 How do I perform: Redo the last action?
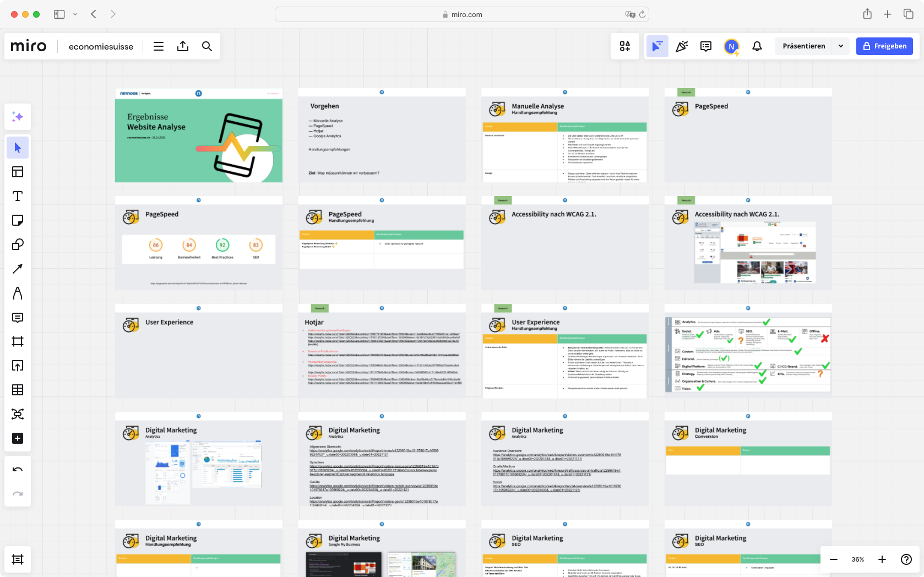point(18,494)
